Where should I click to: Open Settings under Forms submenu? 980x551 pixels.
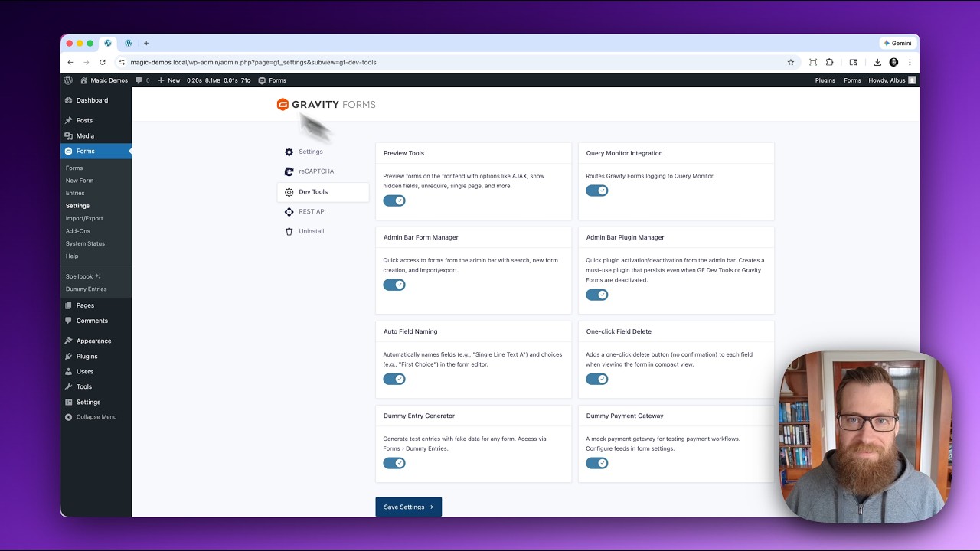[x=77, y=206]
